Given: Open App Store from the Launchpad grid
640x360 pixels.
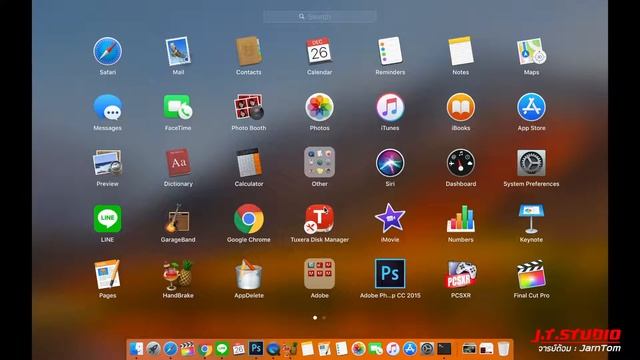Looking at the screenshot, I should (x=531, y=107).
